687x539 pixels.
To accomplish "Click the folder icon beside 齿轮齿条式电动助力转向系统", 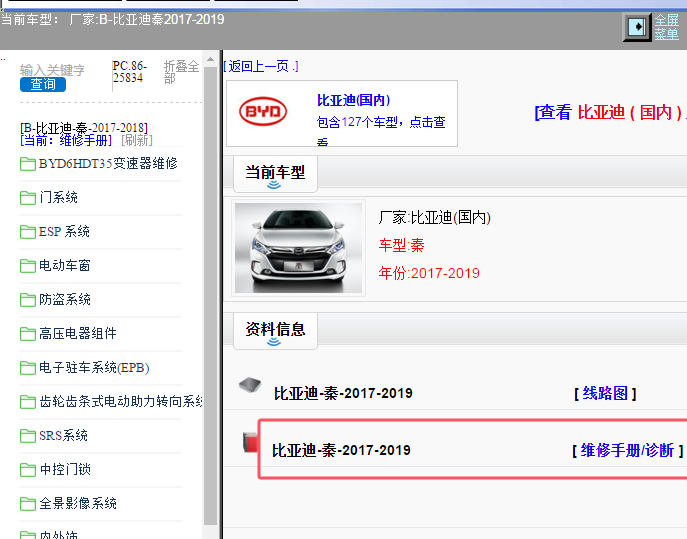I will [x=28, y=402].
